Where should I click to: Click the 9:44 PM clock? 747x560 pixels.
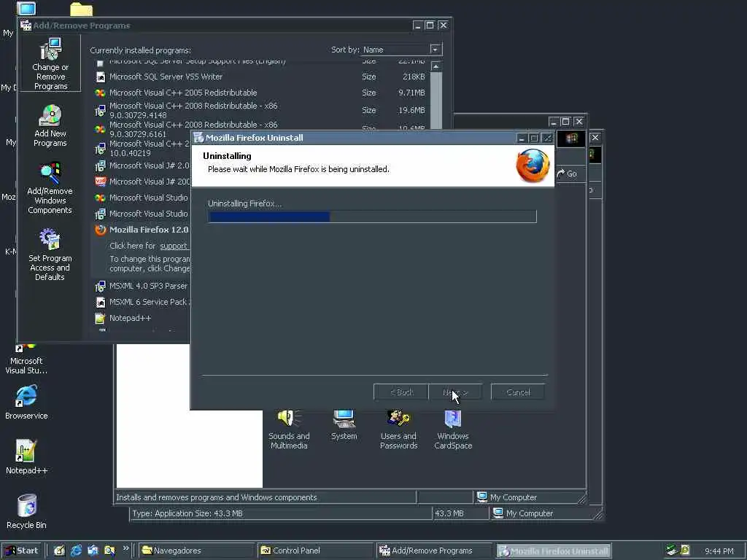click(719, 551)
